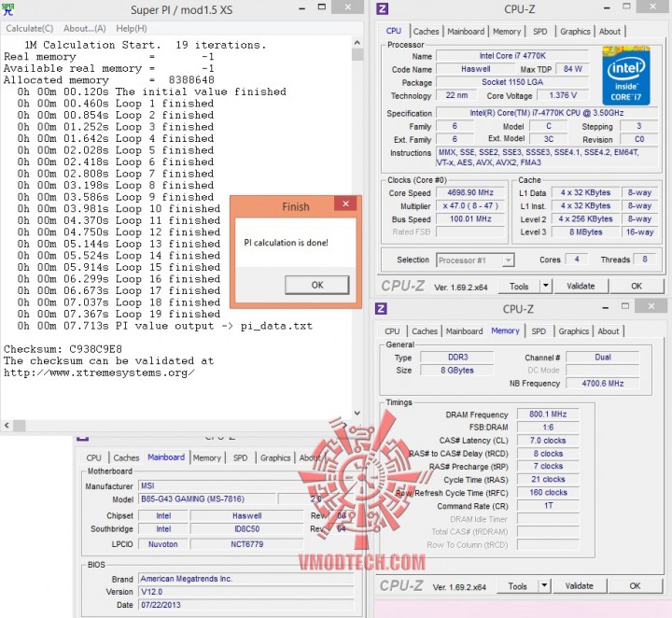This screenshot has width=672, height=618.
Task: Open SPD tab in Mainboard CPU-Z window
Action: pyautogui.click(x=241, y=457)
